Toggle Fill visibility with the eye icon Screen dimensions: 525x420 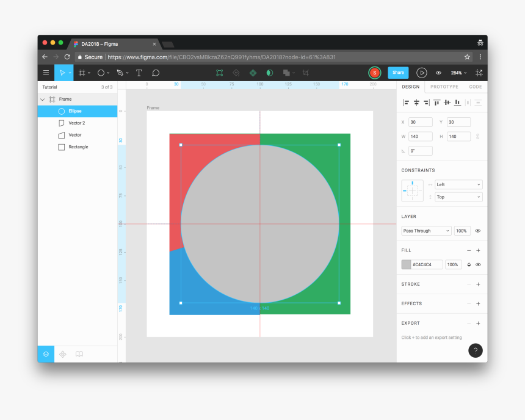(478, 264)
